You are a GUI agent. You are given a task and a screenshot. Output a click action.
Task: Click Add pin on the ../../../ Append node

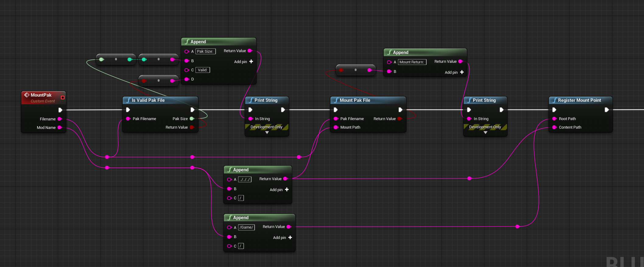pyautogui.click(x=279, y=190)
